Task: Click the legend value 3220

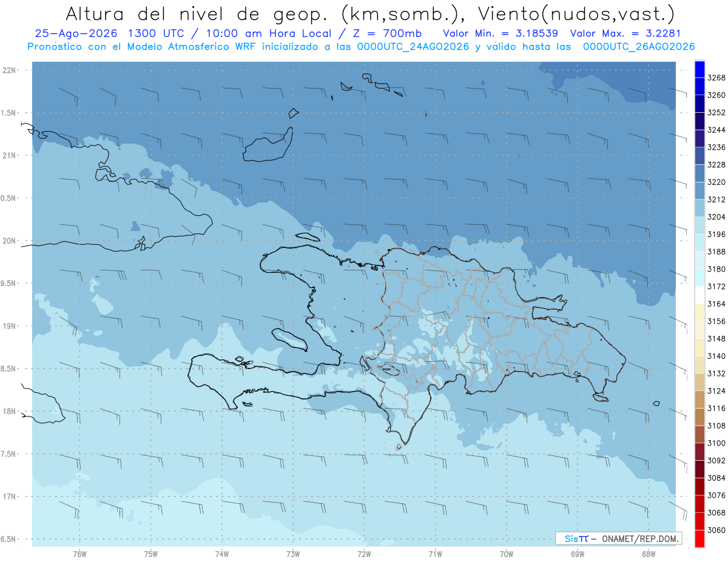Action: (x=716, y=182)
